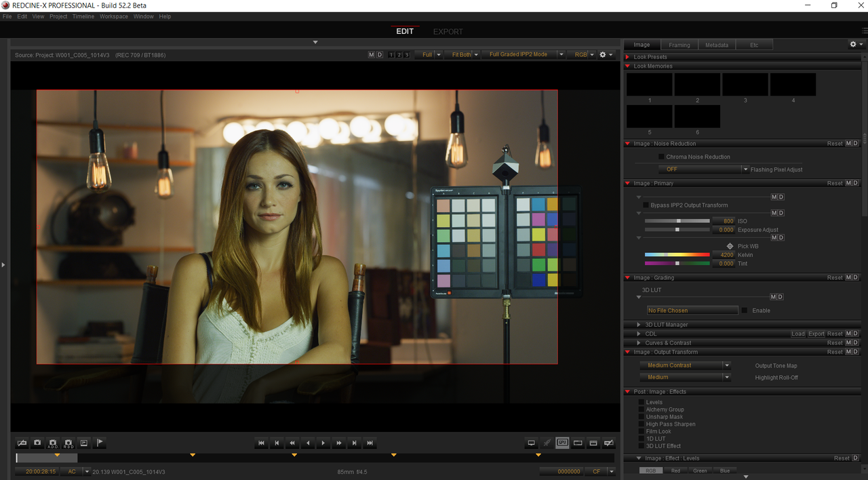Image resolution: width=868 pixels, height=480 pixels.
Task: Open the Full Graded IPP2 Mode dropdown
Action: coord(524,54)
